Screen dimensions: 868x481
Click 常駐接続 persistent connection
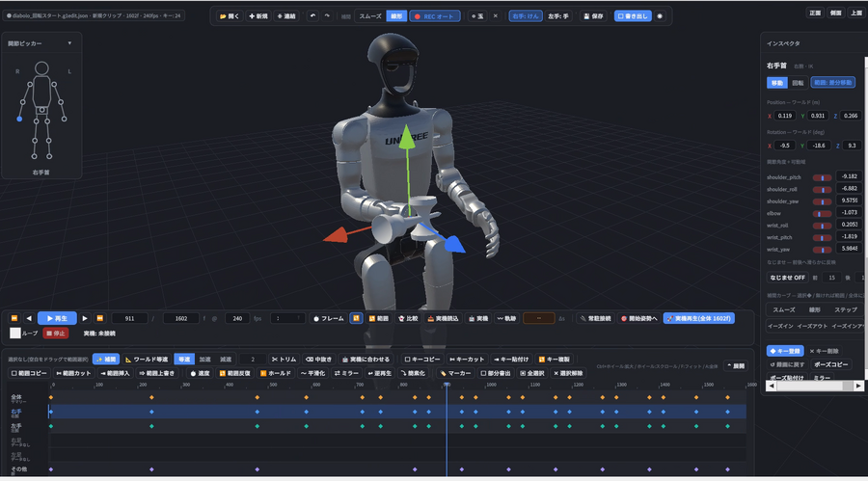595,318
